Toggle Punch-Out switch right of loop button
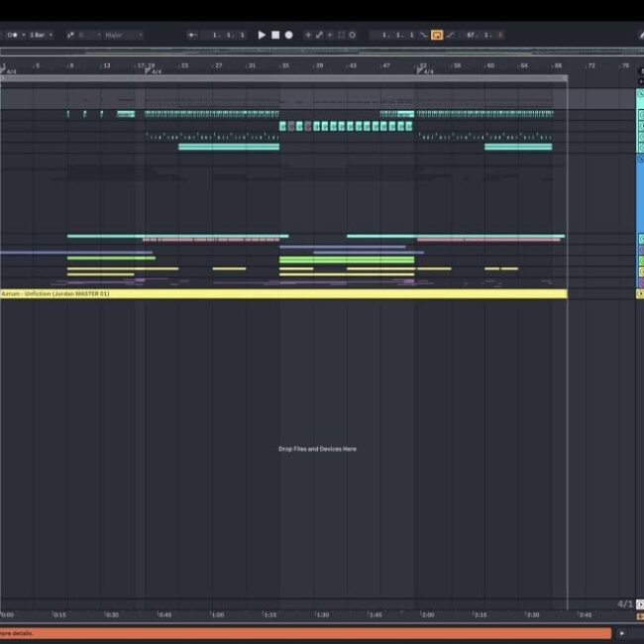This screenshot has height=644, width=644. tap(450, 35)
